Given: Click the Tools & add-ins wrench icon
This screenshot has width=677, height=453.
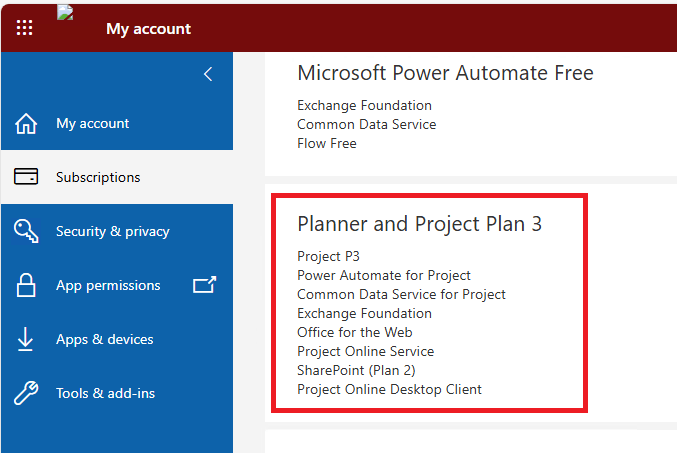Looking at the screenshot, I should [26, 393].
